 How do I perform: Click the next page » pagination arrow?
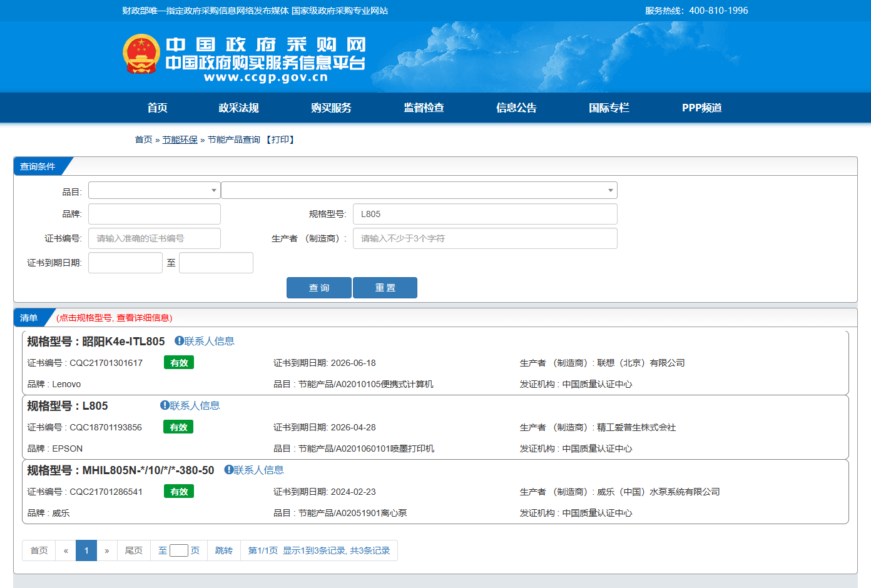[x=107, y=550]
